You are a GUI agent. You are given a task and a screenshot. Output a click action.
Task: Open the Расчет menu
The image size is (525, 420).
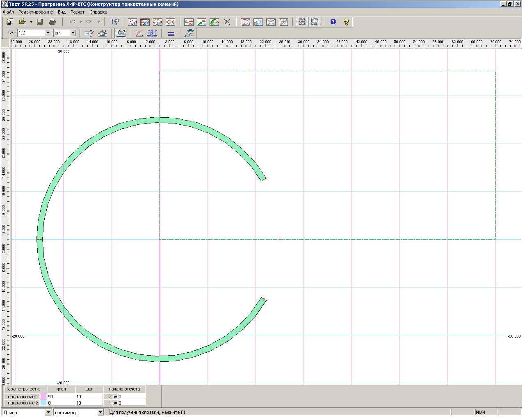(x=77, y=12)
